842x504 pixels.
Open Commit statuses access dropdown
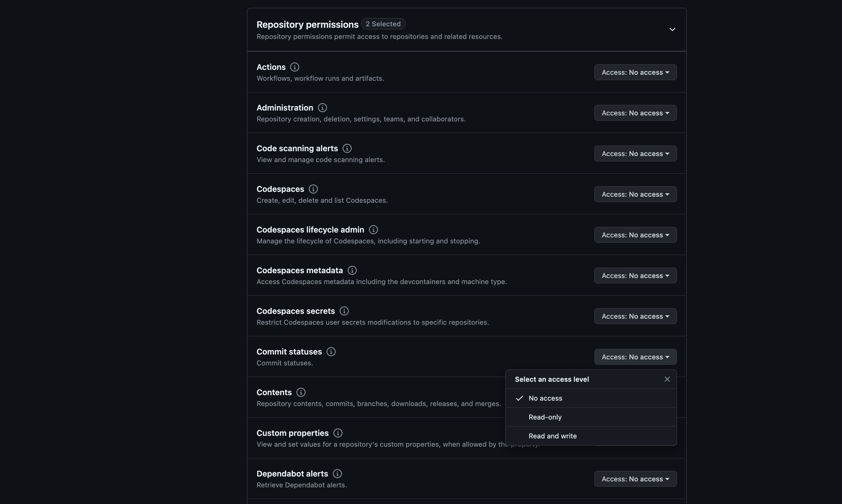[x=635, y=357]
